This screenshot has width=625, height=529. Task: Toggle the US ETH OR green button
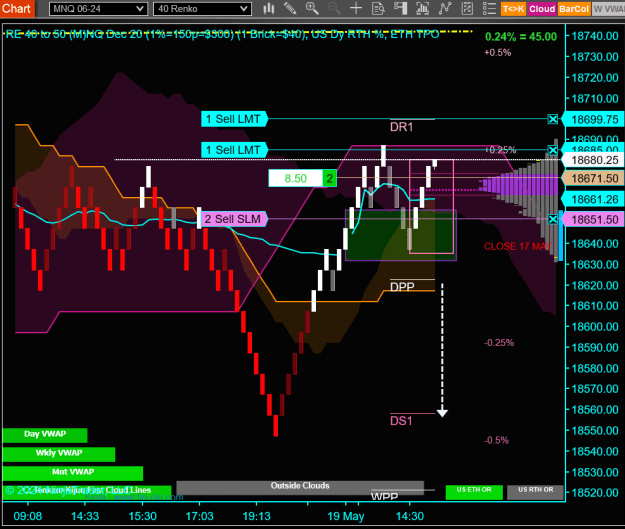coord(474,492)
